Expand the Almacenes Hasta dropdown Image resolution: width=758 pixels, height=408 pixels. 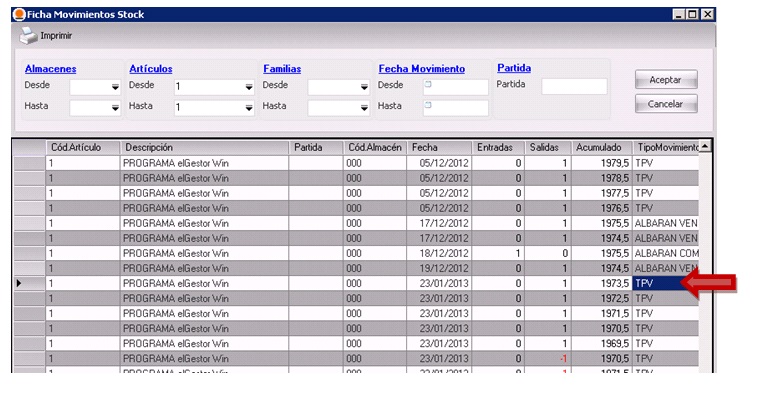(x=115, y=107)
